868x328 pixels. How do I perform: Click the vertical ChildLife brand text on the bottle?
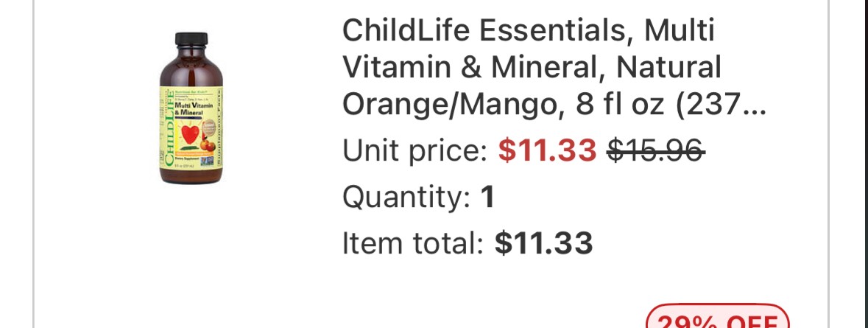[x=168, y=129]
